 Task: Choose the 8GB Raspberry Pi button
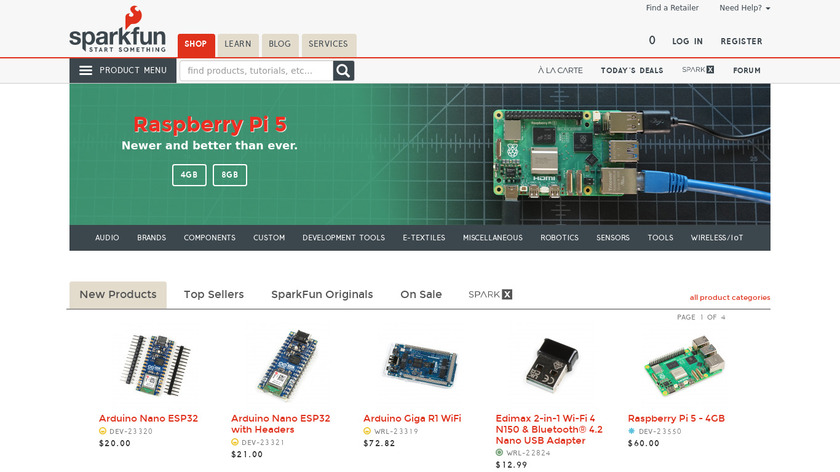point(230,175)
